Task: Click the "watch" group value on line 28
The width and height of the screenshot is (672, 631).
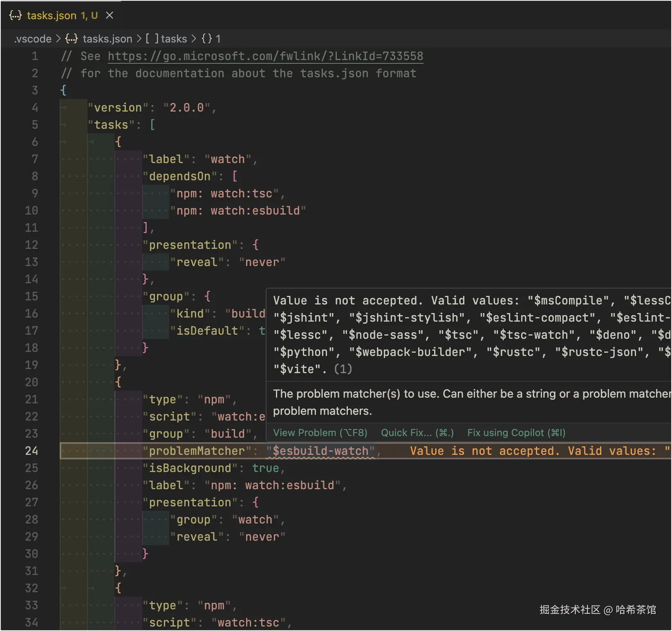Action: click(x=255, y=519)
